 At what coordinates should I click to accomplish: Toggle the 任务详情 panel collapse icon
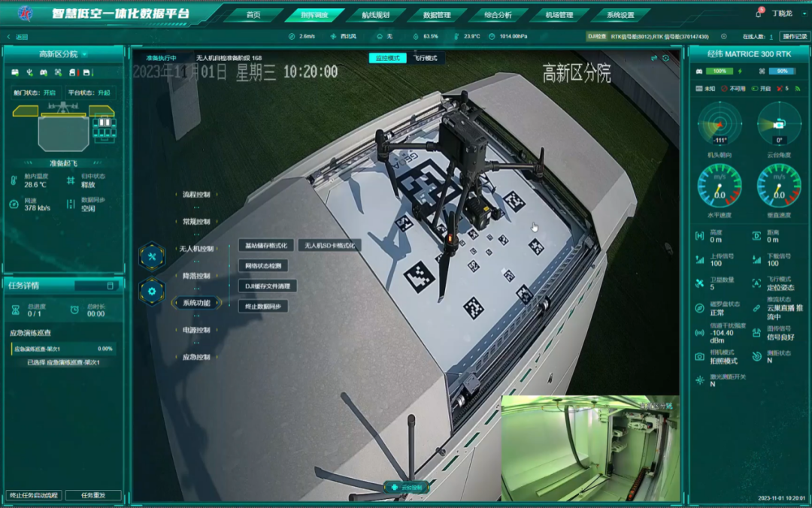tap(111, 286)
